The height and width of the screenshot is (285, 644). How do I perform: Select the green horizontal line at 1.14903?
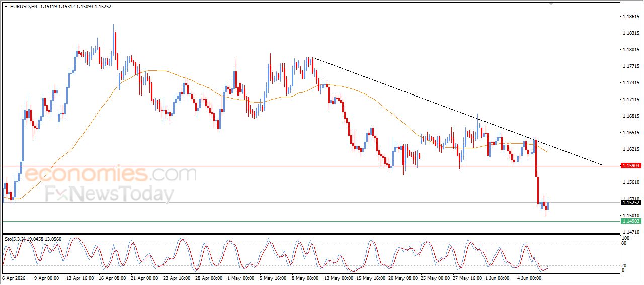pyautogui.click(x=310, y=222)
